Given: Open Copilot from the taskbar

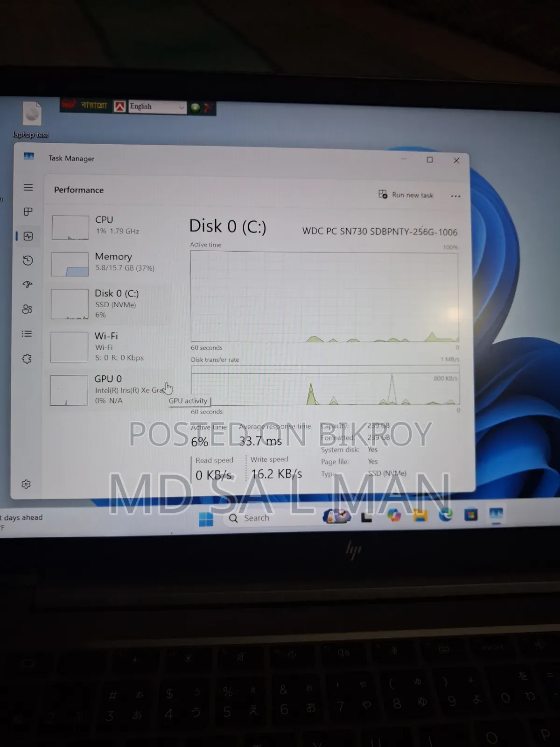Looking at the screenshot, I should [x=394, y=516].
